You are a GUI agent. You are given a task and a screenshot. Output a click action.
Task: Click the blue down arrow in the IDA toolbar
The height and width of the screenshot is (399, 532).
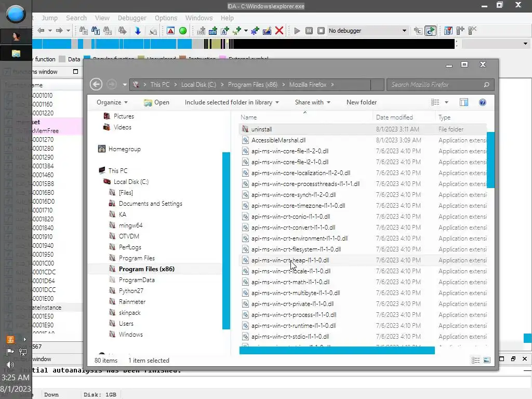coord(138,31)
